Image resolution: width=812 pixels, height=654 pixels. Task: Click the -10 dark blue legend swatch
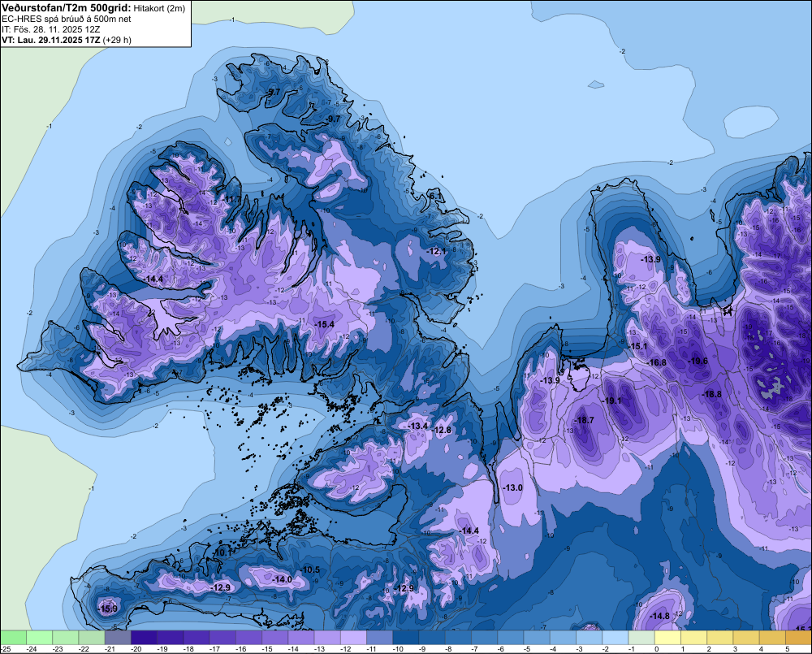tap(406, 637)
